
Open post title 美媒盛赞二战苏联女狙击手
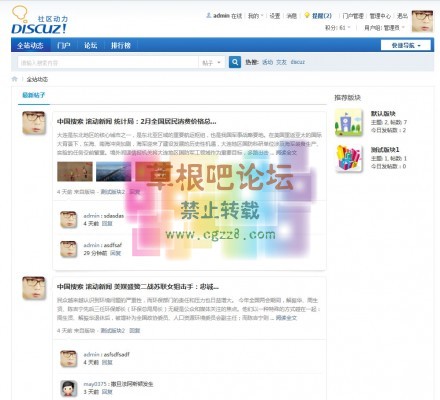pos(138,287)
